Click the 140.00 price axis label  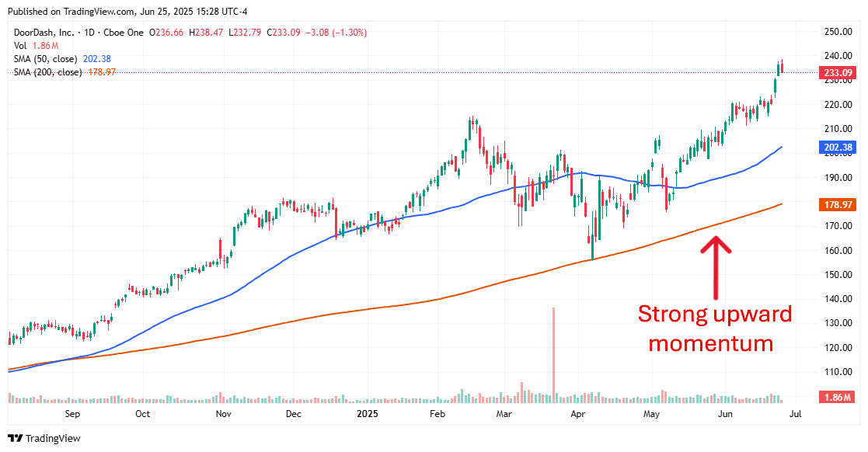coord(838,299)
